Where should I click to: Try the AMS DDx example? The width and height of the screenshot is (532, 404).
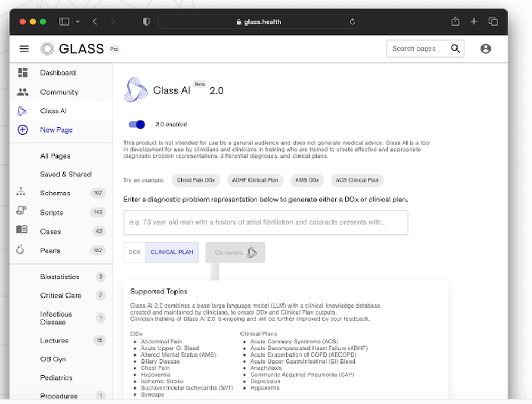(307, 180)
